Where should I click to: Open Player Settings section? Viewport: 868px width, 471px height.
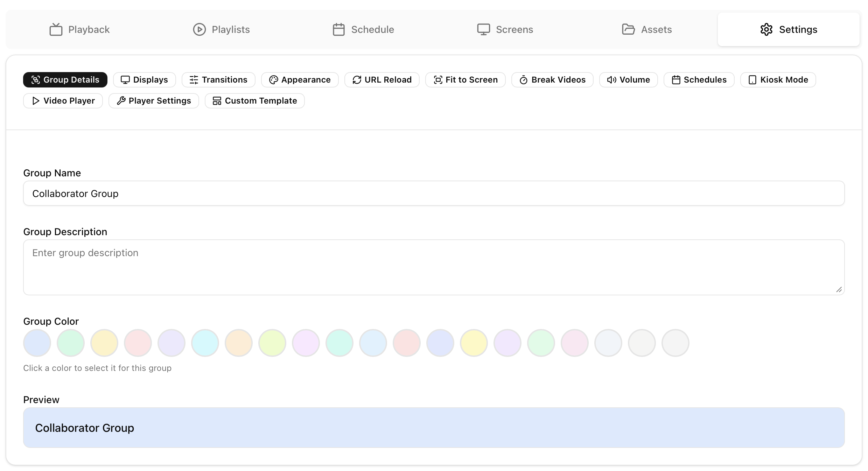(154, 101)
